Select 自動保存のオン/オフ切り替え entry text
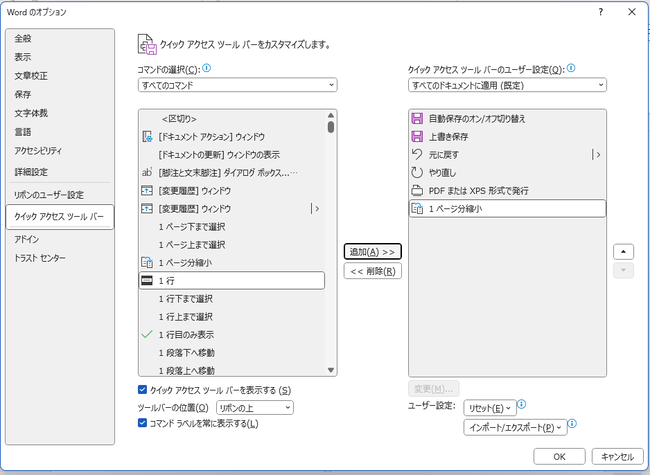The height and width of the screenshot is (475, 650). [x=477, y=119]
